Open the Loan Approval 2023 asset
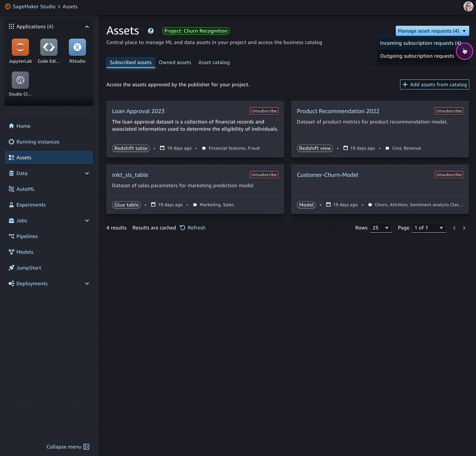Image resolution: width=476 pixels, height=456 pixels. click(138, 111)
